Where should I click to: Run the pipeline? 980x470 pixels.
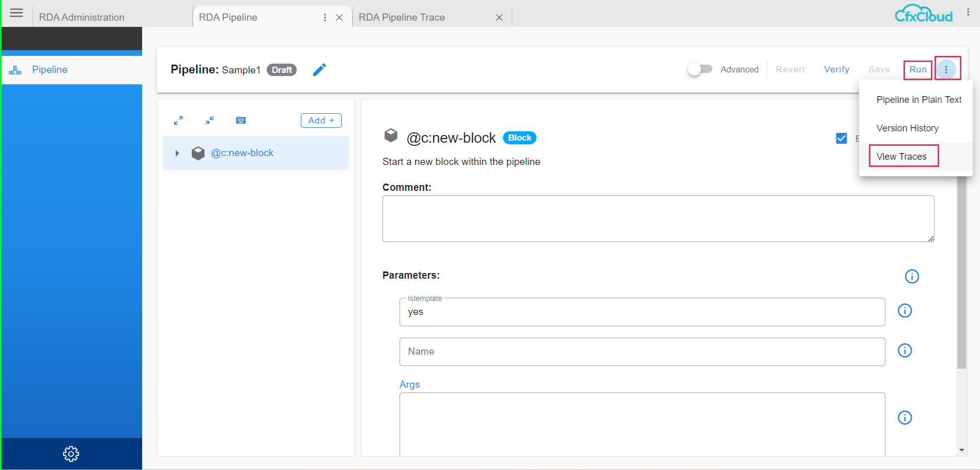[x=917, y=69]
